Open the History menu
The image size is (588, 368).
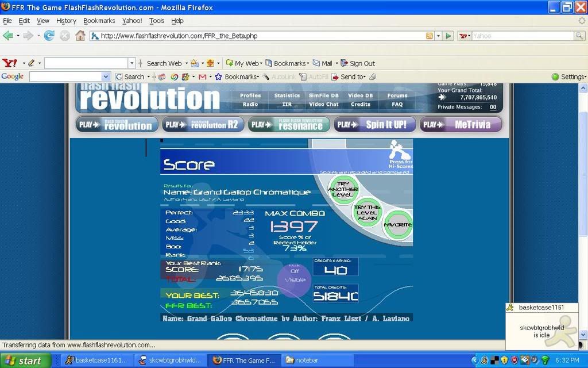pyautogui.click(x=66, y=21)
